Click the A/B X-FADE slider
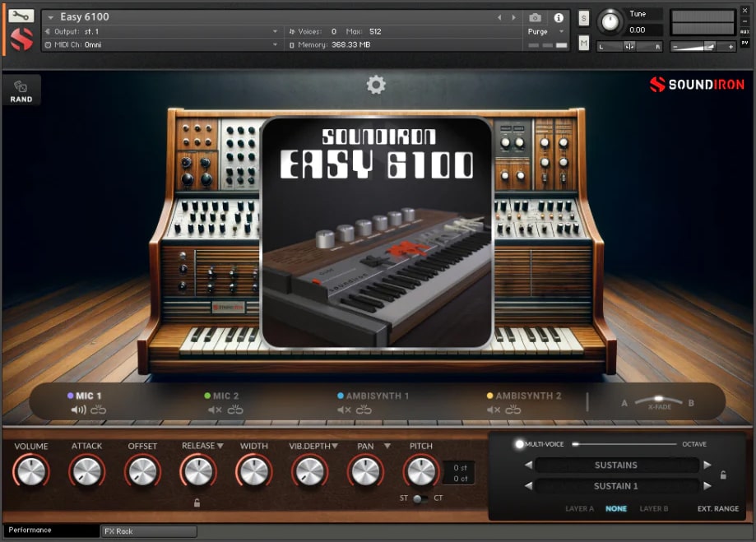Image resolution: width=756 pixels, height=542 pixels. pyautogui.click(x=658, y=401)
